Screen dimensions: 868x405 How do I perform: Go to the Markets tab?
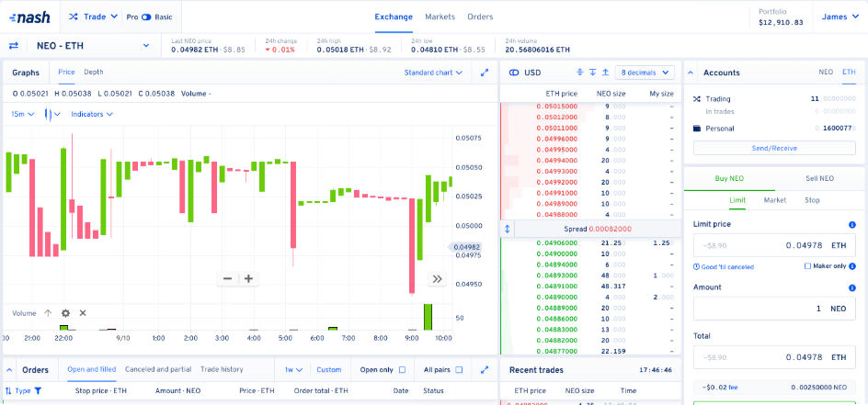coord(440,17)
